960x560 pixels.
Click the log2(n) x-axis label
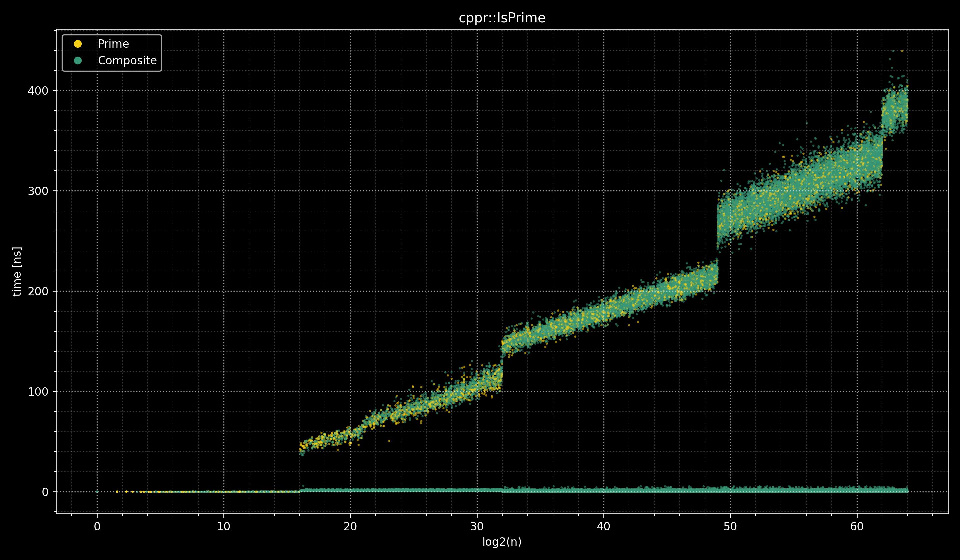coord(502,542)
